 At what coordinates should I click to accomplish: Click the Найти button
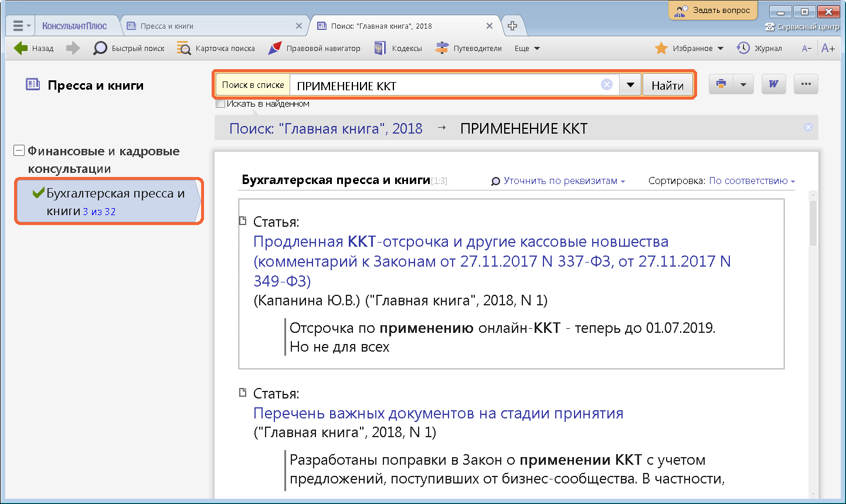(668, 86)
